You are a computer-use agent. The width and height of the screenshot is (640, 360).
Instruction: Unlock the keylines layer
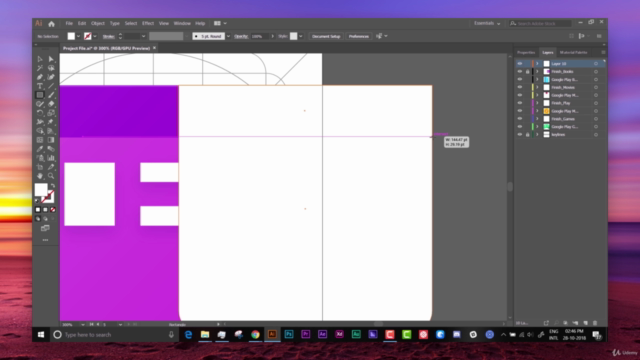click(527, 134)
